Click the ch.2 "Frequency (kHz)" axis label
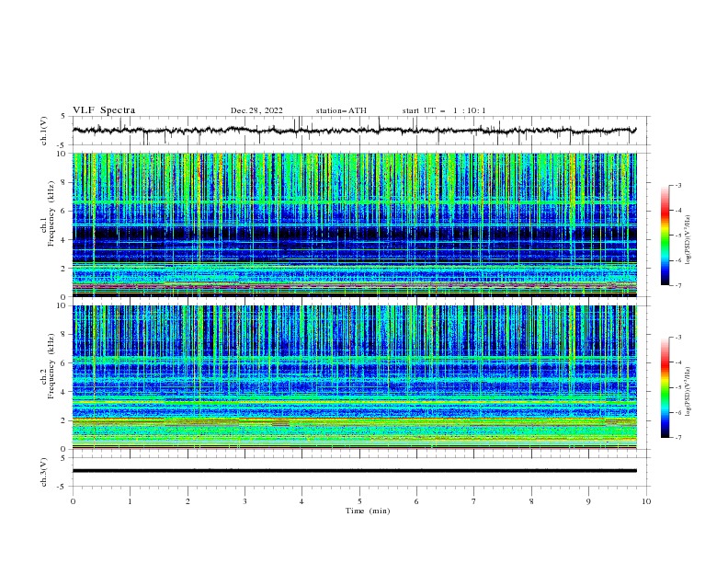728x563 pixels. point(51,365)
